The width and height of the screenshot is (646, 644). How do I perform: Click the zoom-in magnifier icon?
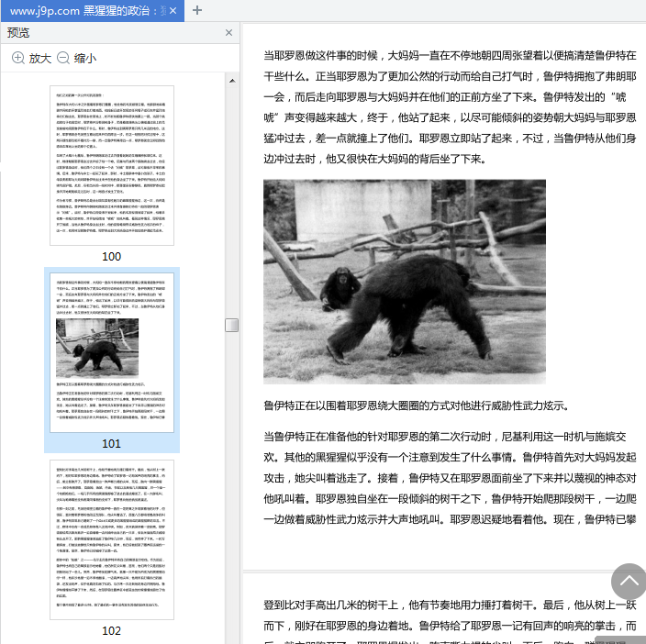[x=18, y=58]
